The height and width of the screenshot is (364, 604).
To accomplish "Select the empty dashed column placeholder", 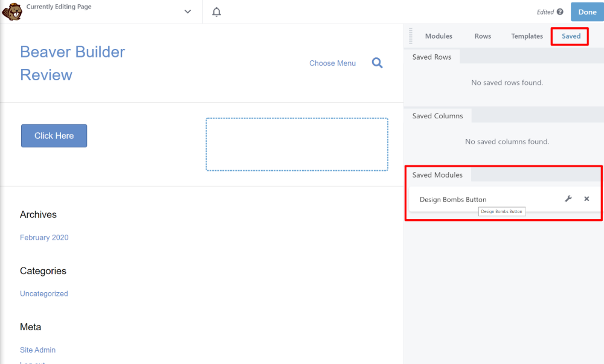I will [x=297, y=144].
